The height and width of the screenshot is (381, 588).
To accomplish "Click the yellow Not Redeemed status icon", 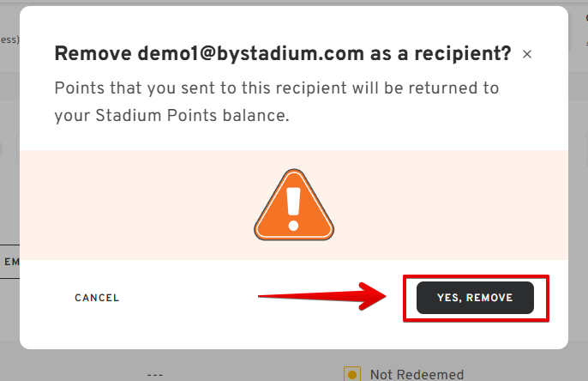I will pyautogui.click(x=352, y=374).
